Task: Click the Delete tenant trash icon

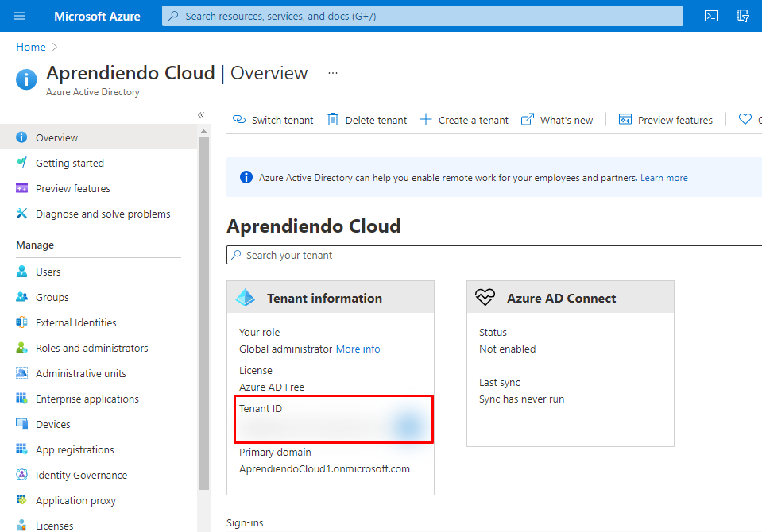Action: [x=332, y=120]
